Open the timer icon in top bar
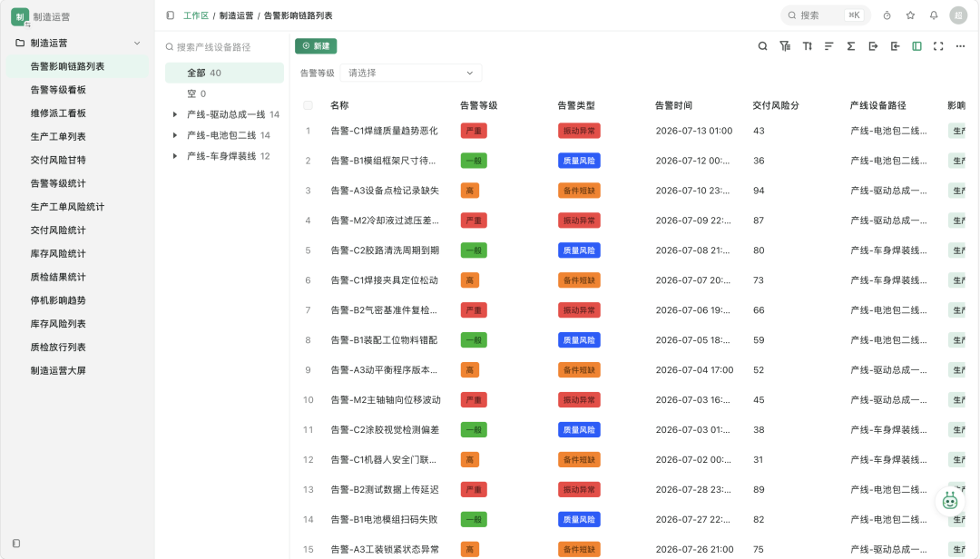The image size is (980, 559). pos(887,15)
